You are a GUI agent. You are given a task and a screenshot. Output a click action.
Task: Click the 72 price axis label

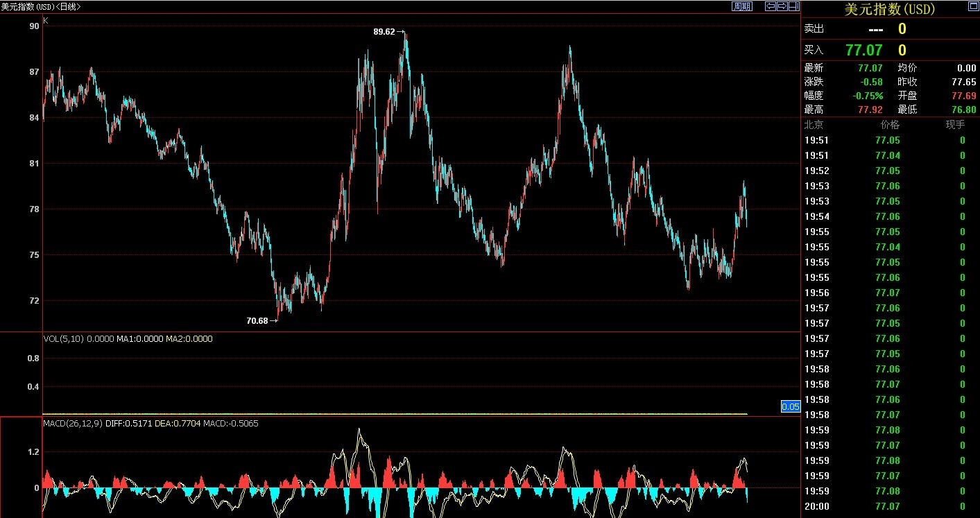(34, 301)
